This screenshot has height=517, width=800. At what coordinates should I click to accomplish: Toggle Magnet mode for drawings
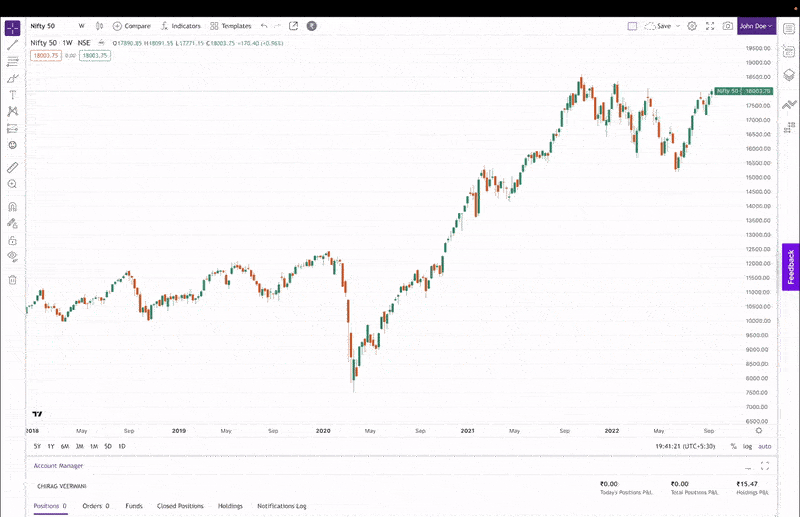click(x=13, y=207)
